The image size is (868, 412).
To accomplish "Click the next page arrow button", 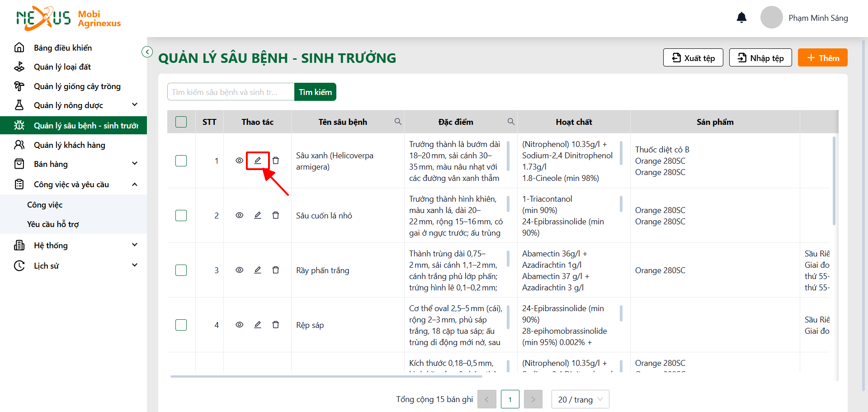I will click(533, 399).
